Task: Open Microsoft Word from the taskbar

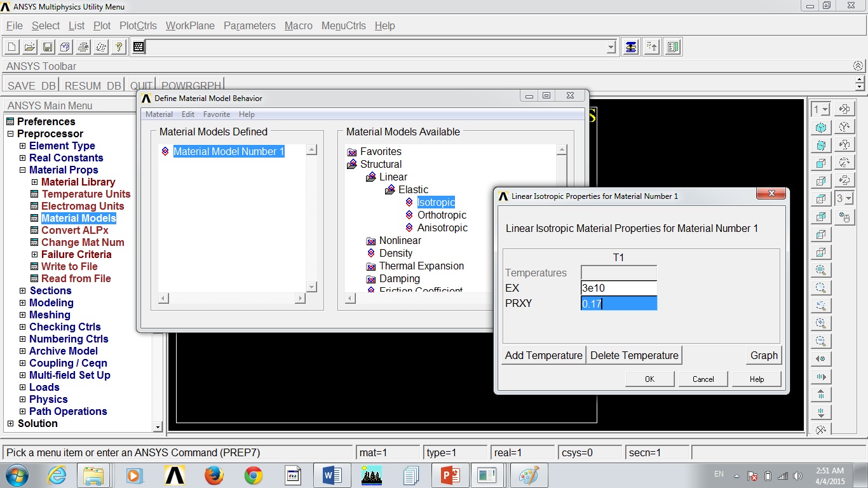Action: pyautogui.click(x=332, y=475)
